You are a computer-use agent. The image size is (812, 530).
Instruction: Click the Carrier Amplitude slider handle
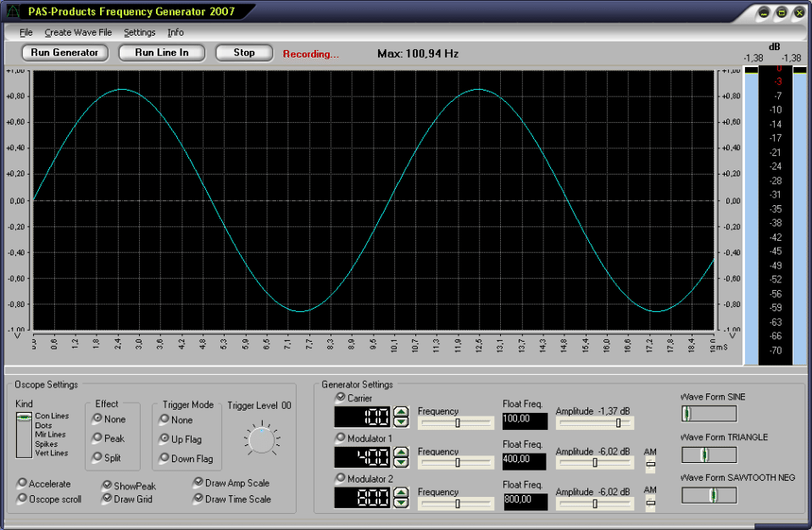coord(618,422)
